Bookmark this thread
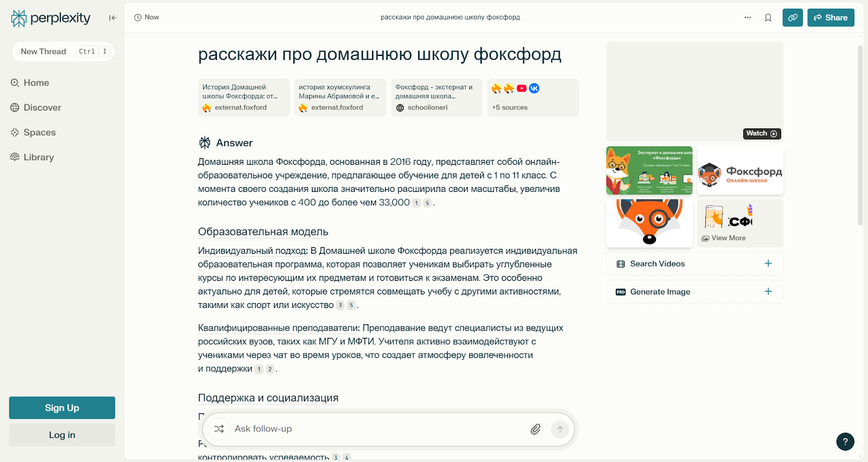This screenshot has width=868, height=462. click(x=768, y=17)
